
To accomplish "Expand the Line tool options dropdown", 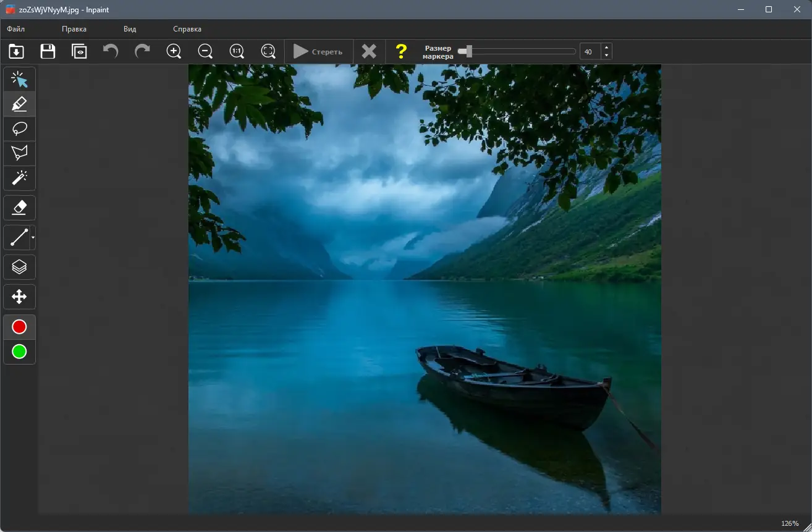I will click(x=33, y=238).
